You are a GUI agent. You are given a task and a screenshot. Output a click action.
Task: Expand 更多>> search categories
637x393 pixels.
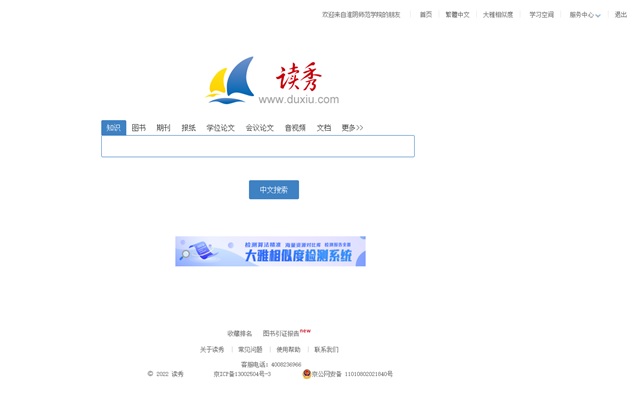click(x=352, y=128)
